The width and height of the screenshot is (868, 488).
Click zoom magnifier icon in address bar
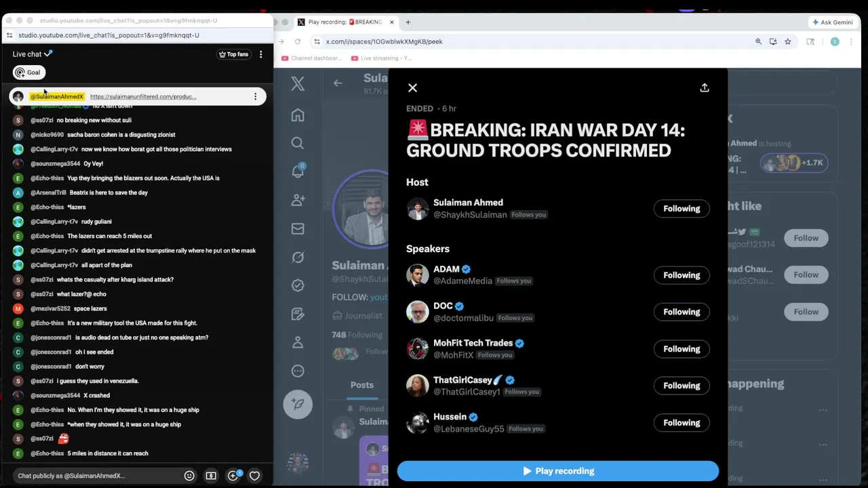pos(758,41)
